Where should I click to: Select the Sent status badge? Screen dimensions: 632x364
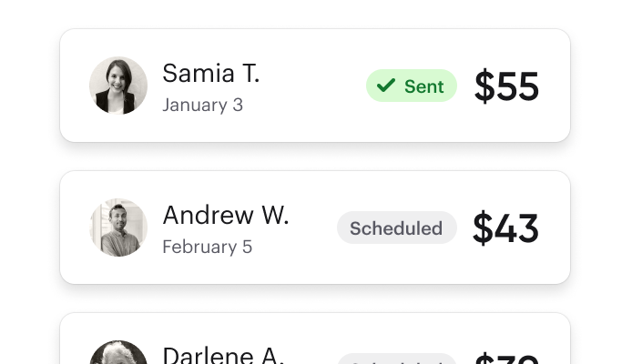tap(412, 86)
